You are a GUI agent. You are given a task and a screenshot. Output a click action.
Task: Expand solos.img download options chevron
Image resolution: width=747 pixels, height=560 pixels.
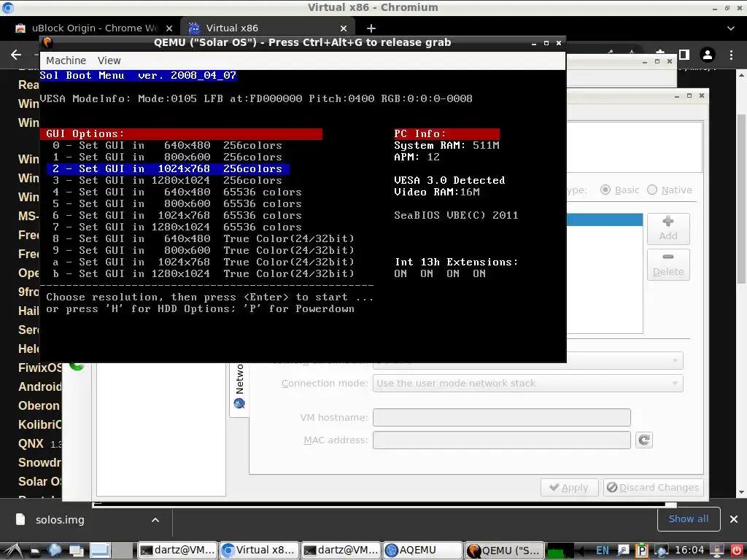click(x=155, y=520)
